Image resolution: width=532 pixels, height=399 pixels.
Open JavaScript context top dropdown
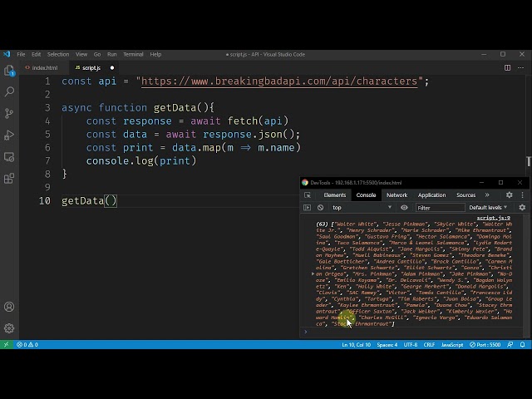pyautogui.click(x=362, y=208)
